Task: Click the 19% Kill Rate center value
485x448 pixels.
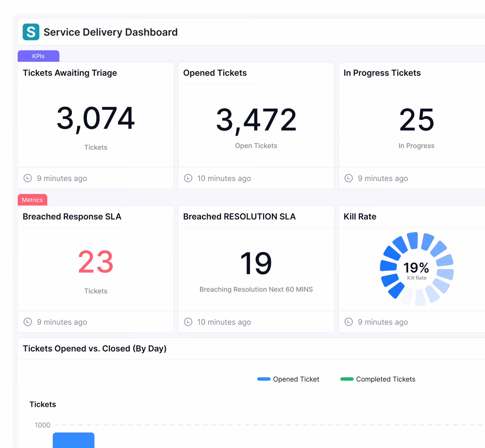Action: coord(416,268)
